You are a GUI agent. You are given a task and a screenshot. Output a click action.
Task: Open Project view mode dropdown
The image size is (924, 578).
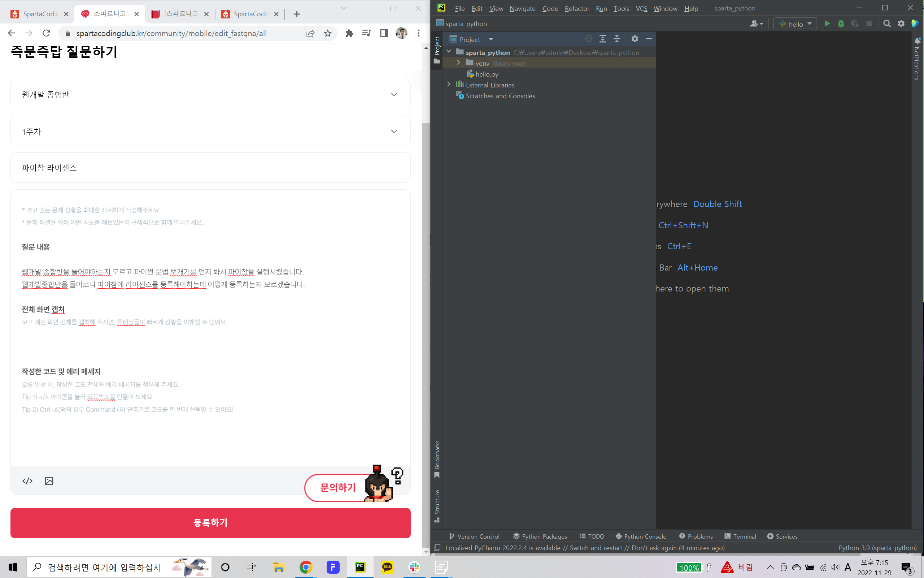[x=491, y=39]
